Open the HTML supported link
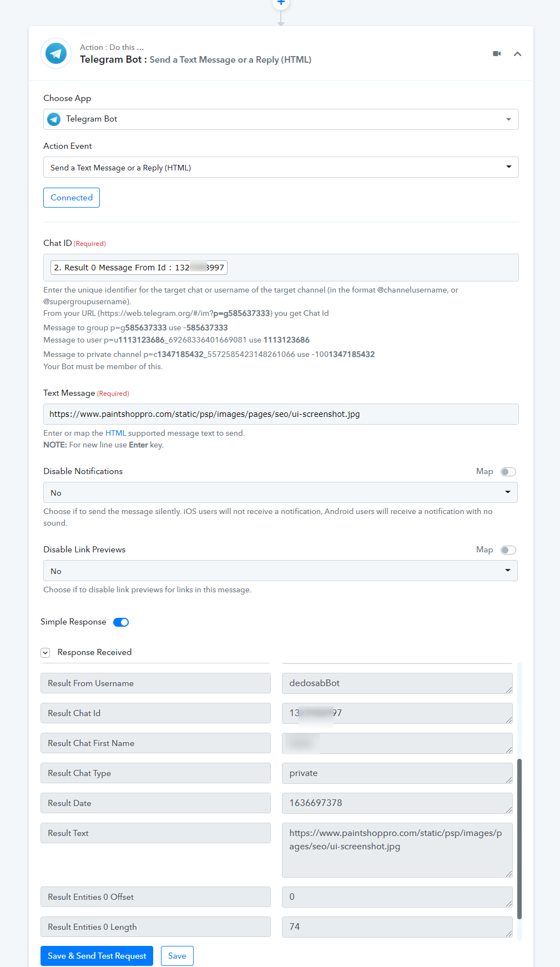The height and width of the screenshot is (967, 560). click(116, 433)
